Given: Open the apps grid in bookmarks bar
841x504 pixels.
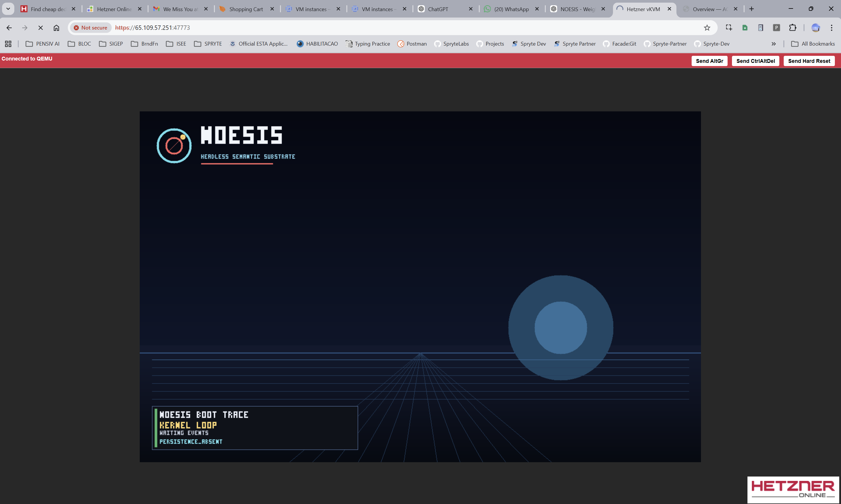Looking at the screenshot, I should 8,44.
